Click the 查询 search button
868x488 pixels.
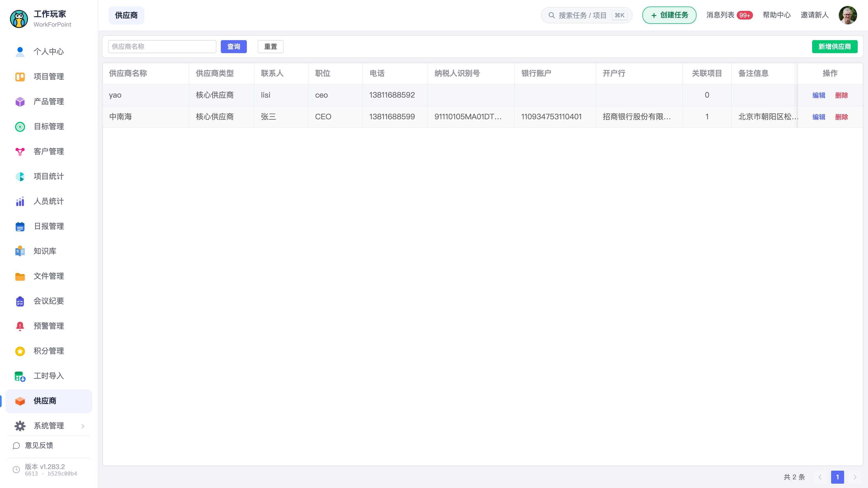pos(234,46)
